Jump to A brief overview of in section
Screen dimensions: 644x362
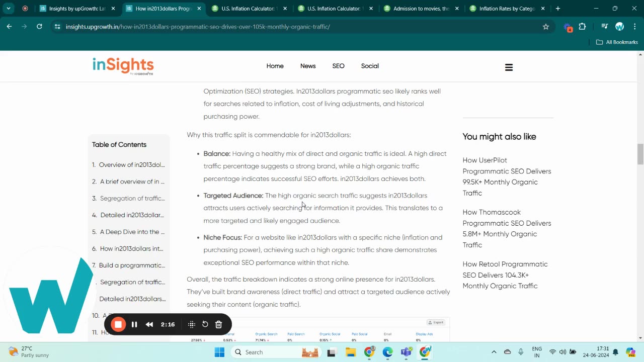click(x=128, y=182)
